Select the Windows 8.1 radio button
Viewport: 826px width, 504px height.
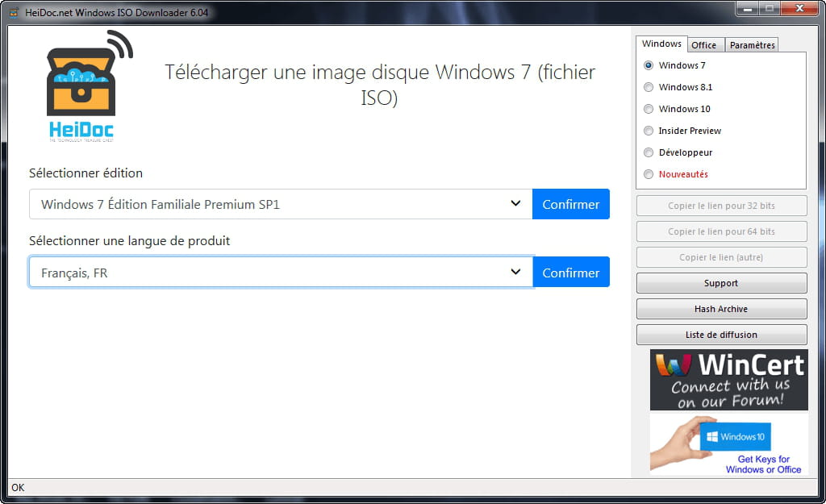pyautogui.click(x=649, y=87)
